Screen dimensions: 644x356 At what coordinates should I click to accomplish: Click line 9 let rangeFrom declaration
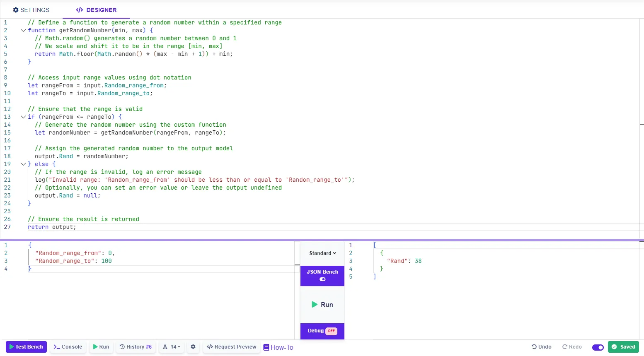pyautogui.click(x=97, y=85)
